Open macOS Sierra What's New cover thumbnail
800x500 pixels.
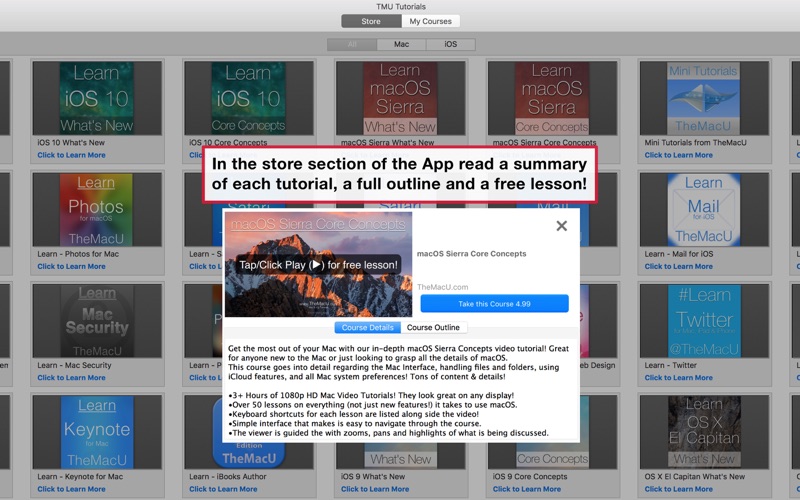tap(401, 98)
